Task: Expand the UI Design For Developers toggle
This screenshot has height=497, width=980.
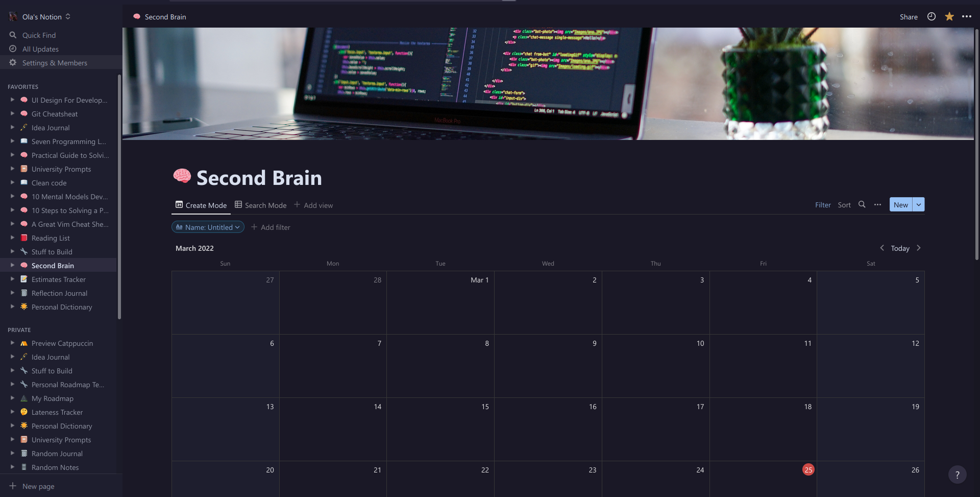Action: (12, 100)
